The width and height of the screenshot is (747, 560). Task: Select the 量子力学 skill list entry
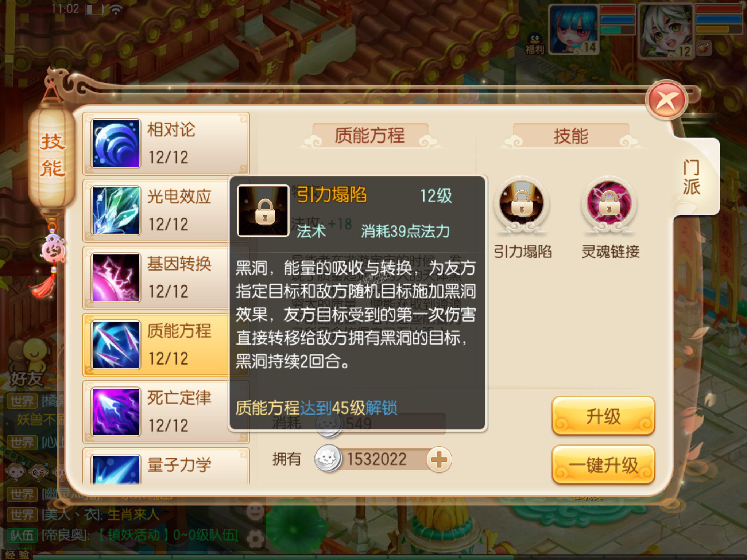click(166, 467)
